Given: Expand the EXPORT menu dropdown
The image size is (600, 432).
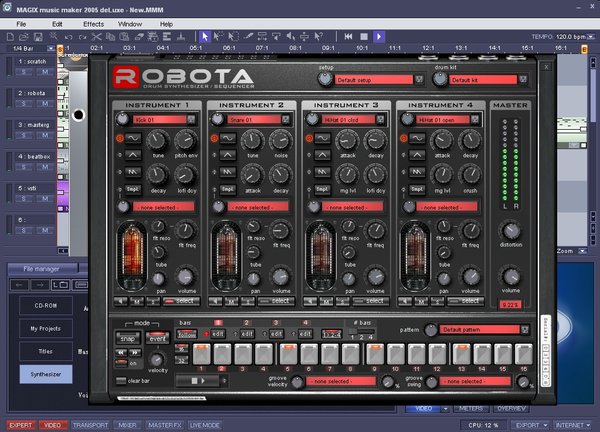Looking at the screenshot, I should click(x=545, y=425).
